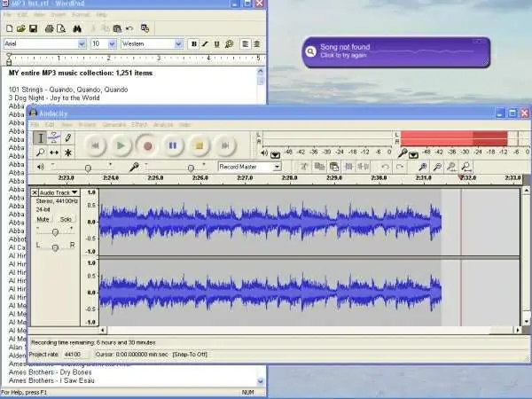The image size is (532, 399).
Task: Click the Zoom In icon in Audacity's edit toolbar
Action: (x=423, y=167)
